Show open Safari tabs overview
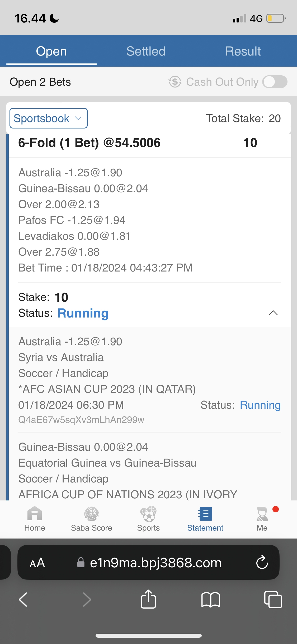This screenshot has height=644, width=297. [273, 599]
